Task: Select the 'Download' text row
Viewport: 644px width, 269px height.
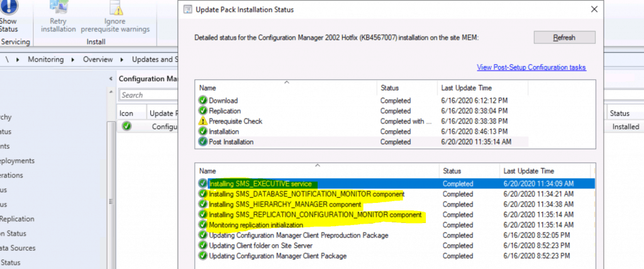Action: (x=223, y=100)
